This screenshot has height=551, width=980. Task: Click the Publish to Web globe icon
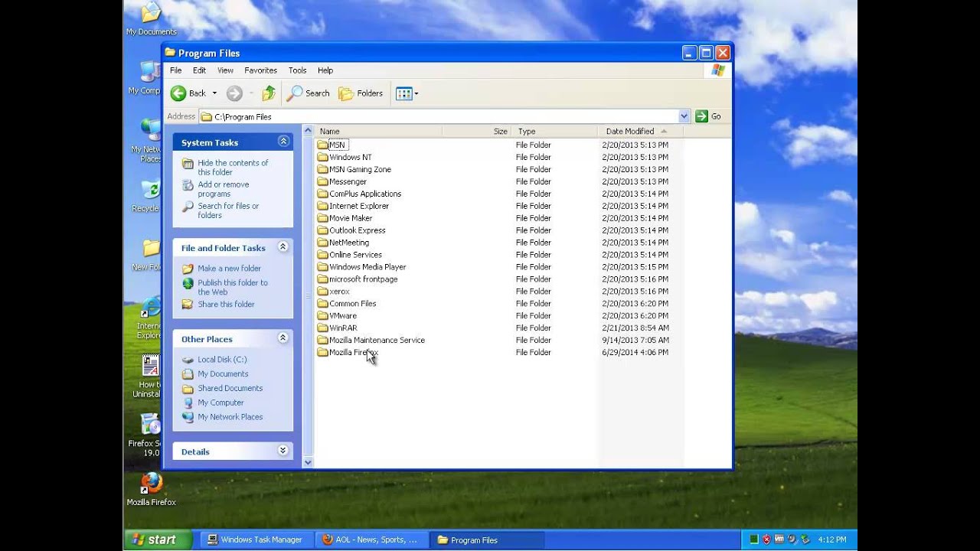tap(188, 283)
